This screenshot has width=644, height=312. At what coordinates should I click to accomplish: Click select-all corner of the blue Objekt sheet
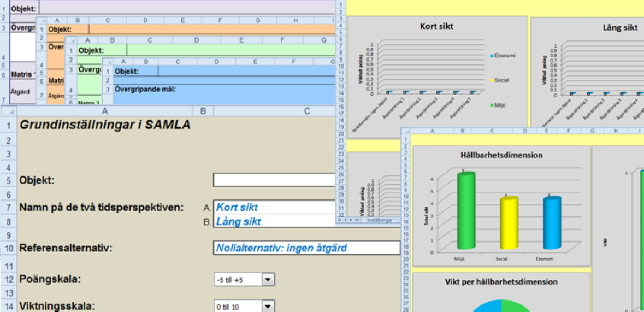point(107,62)
